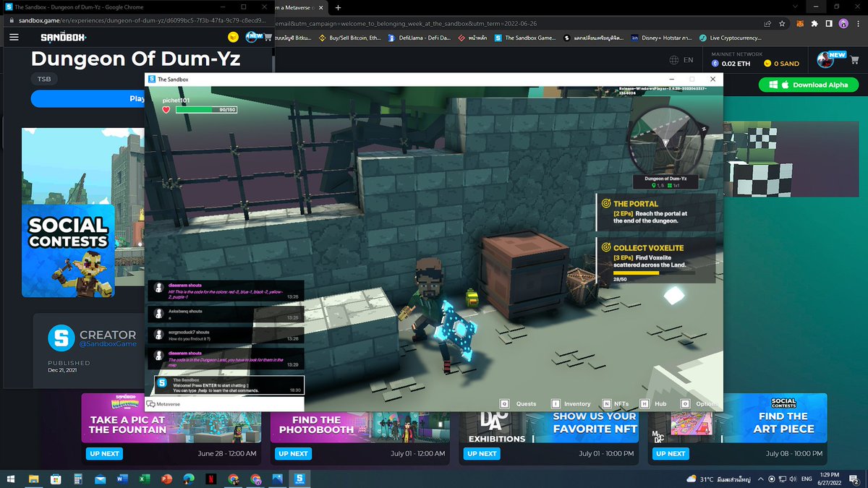The width and height of the screenshot is (868, 488).
Task: Click the MetaMask fox extension icon
Action: click(x=799, y=24)
